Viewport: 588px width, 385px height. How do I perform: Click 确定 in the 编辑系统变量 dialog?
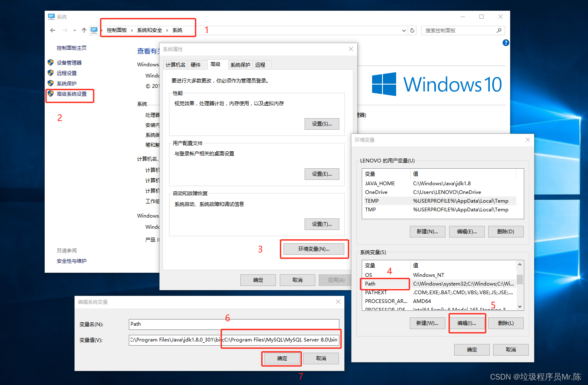[x=282, y=358]
